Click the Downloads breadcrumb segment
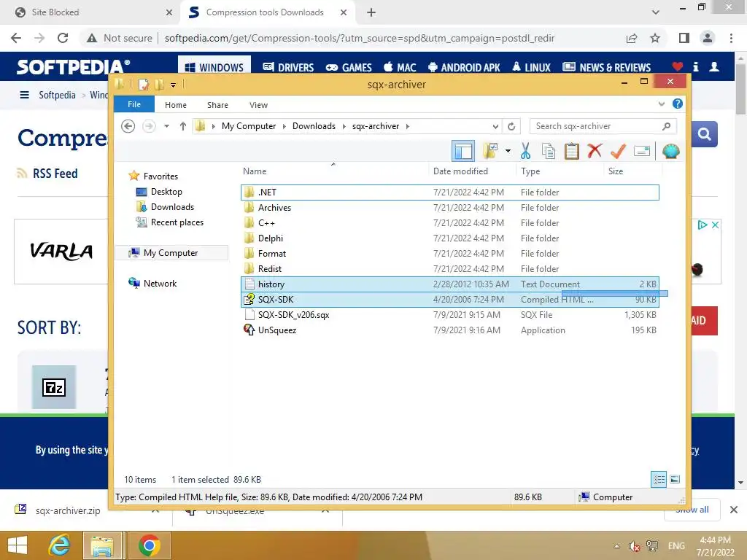 click(314, 126)
